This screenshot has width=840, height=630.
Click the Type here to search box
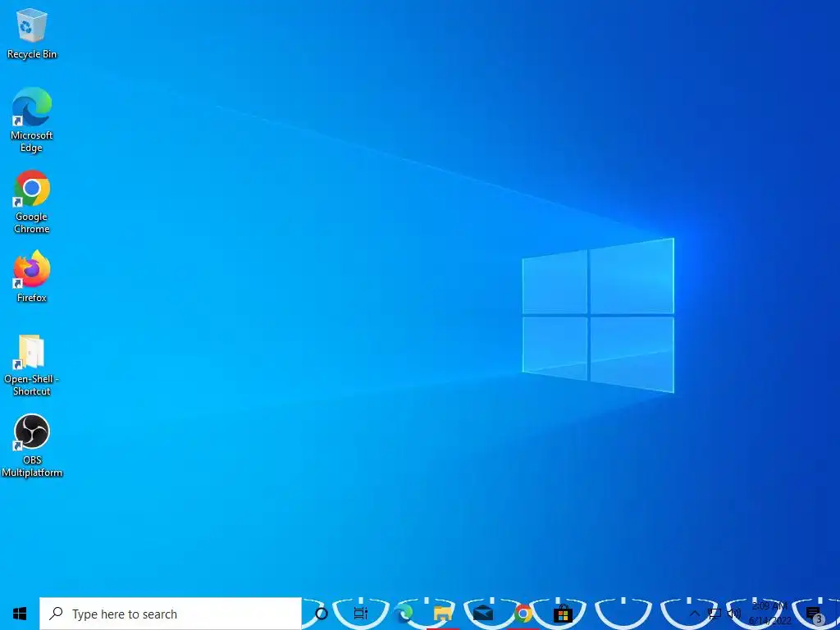click(171, 614)
